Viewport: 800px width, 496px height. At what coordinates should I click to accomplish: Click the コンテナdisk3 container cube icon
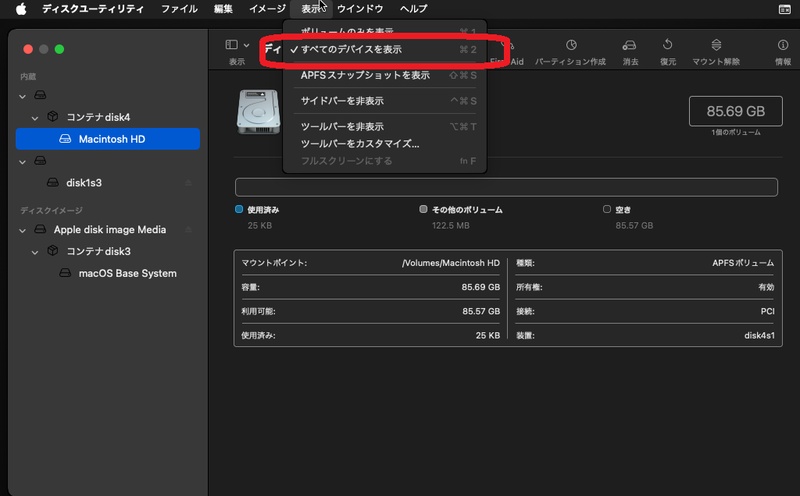[53, 251]
